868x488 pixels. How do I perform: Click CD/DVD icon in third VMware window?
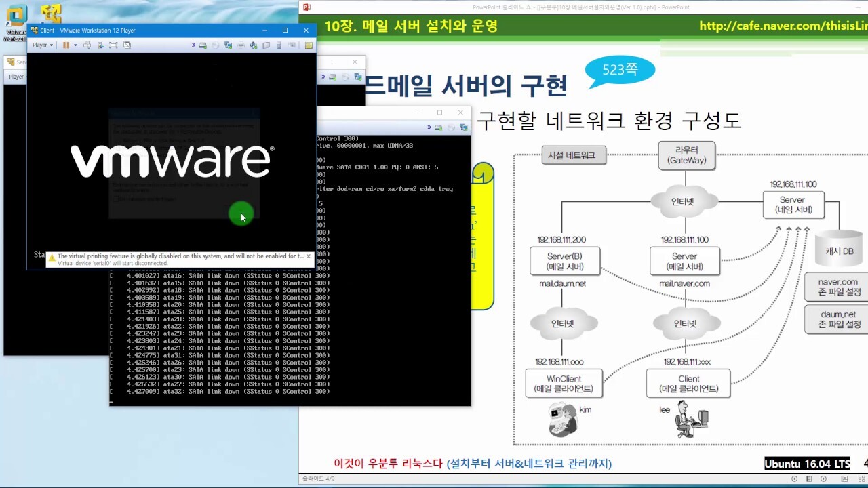click(451, 127)
